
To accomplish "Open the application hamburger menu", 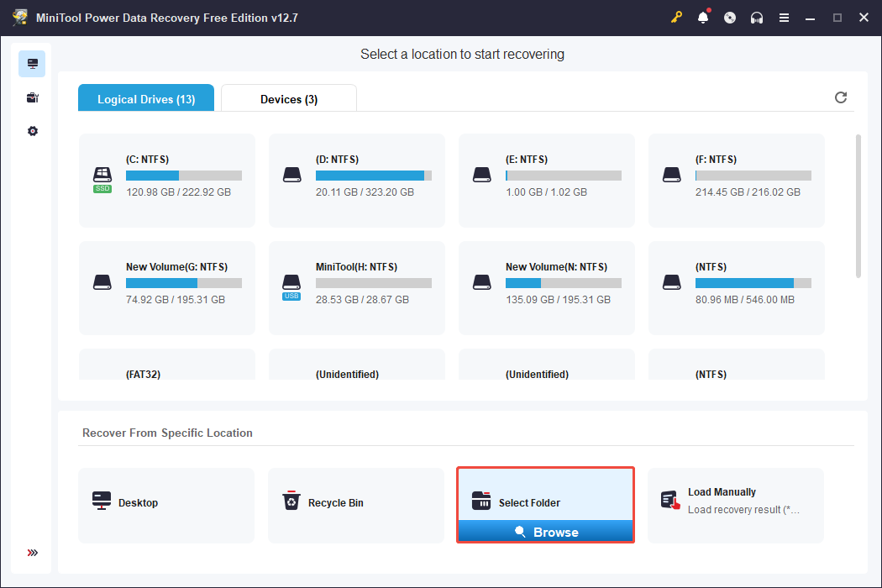I will pos(784,17).
